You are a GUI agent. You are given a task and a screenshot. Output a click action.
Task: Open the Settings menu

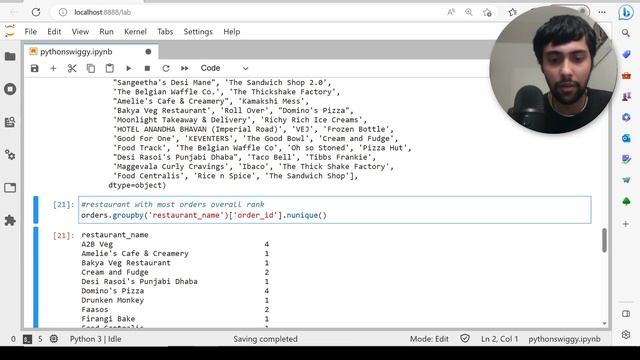[x=198, y=32]
